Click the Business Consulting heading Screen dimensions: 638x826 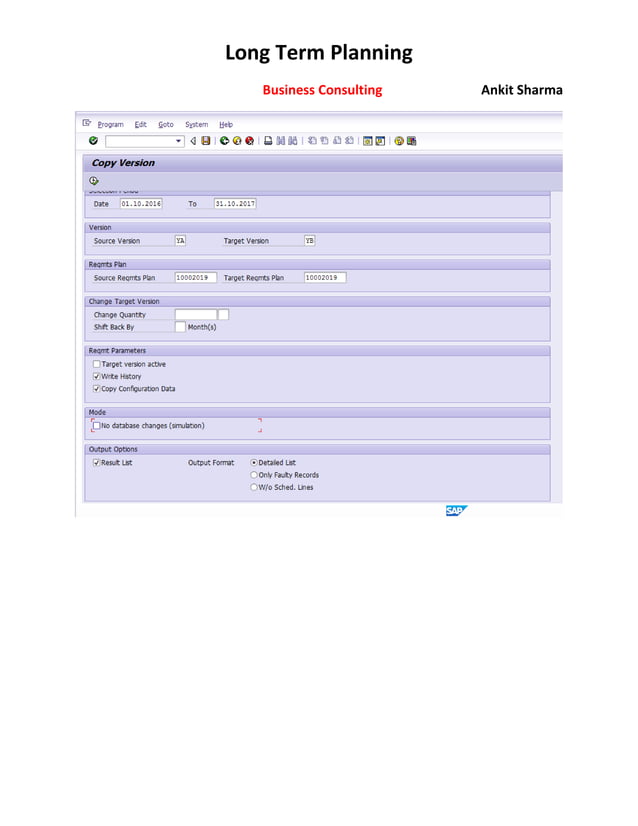(322, 90)
